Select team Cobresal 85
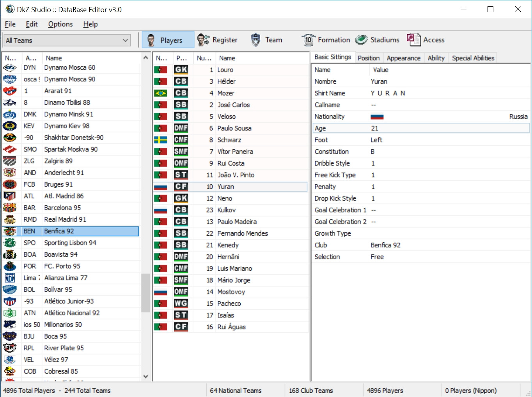532x397 pixels. pyautogui.click(x=61, y=371)
